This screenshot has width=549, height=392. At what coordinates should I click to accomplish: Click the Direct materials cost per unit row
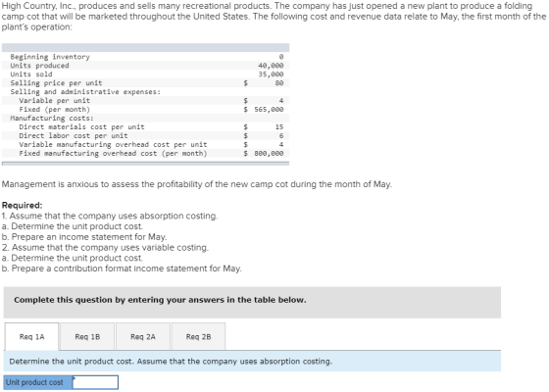(146, 126)
